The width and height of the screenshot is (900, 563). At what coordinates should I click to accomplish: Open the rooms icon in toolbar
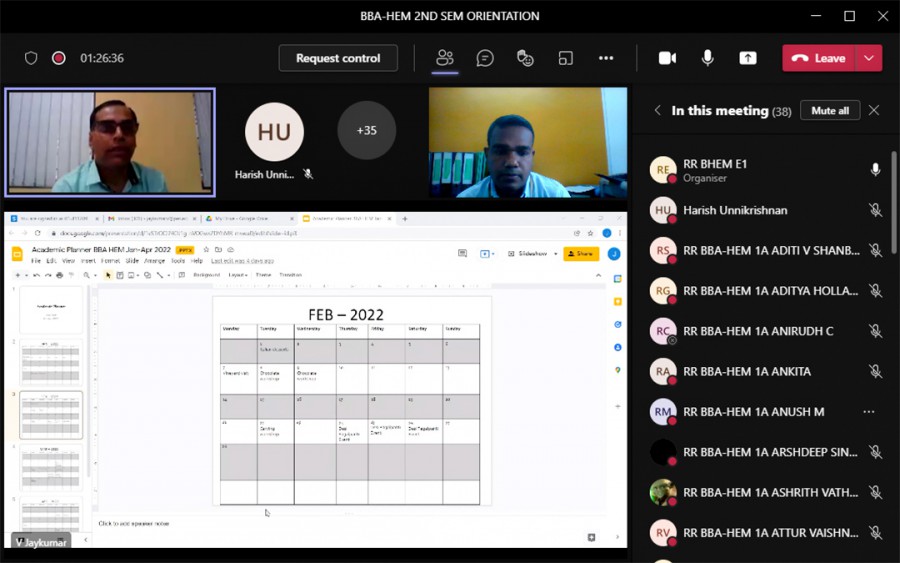pyautogui.click(x=565, y=58)
